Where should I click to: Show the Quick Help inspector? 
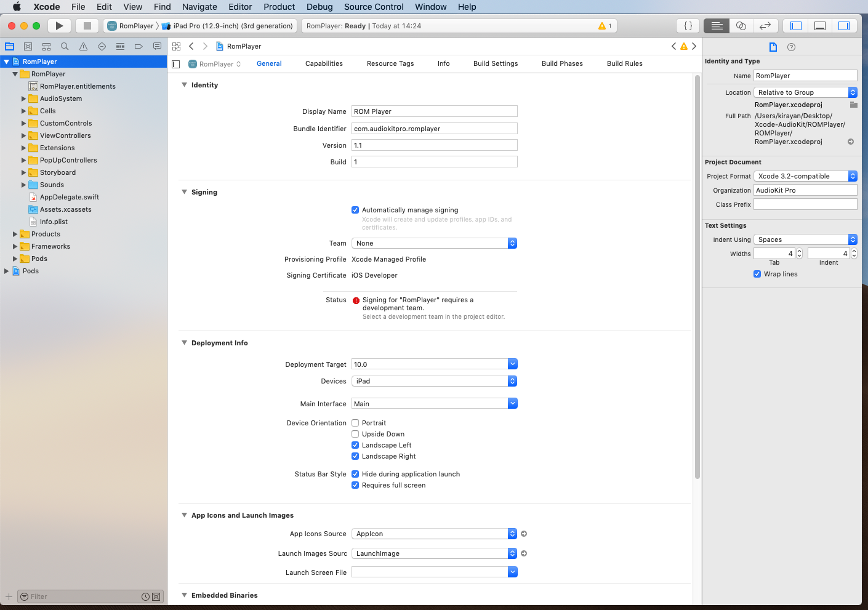pyautogui.click(x=792, y=47)
